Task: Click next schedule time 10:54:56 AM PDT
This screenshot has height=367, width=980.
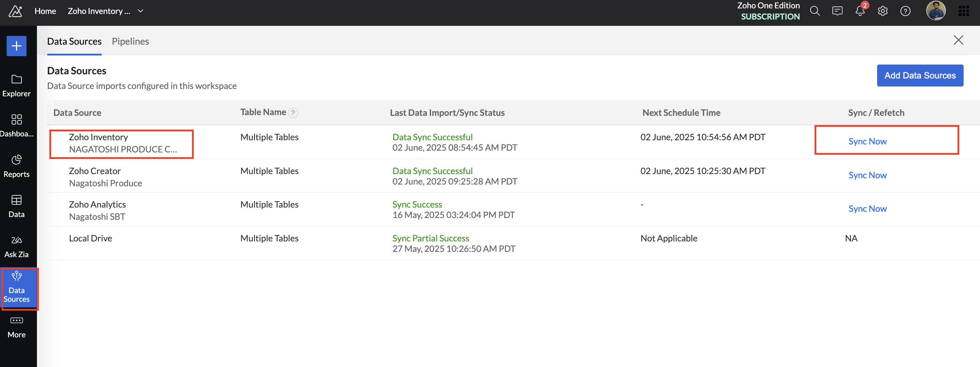Action: [x=703, y=137]
